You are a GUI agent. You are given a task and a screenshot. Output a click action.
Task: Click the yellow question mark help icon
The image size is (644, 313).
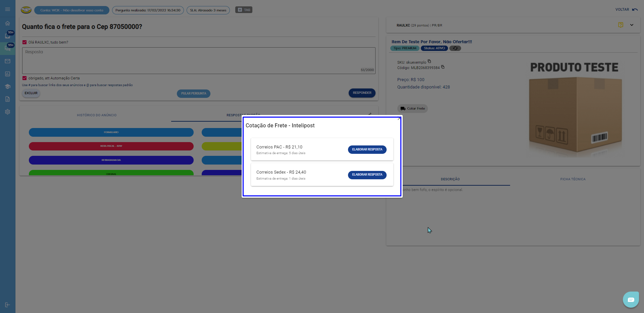(621, 25)
